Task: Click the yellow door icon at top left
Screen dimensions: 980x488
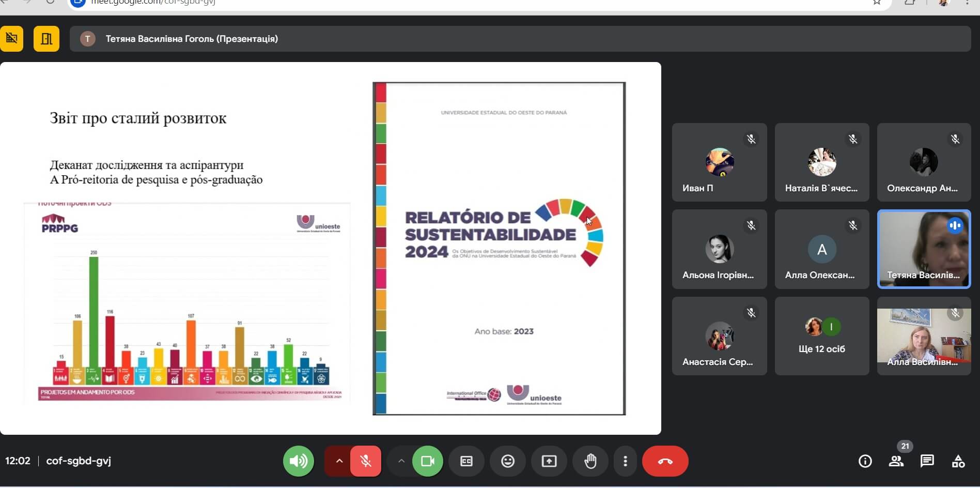Action: (46, 39)
